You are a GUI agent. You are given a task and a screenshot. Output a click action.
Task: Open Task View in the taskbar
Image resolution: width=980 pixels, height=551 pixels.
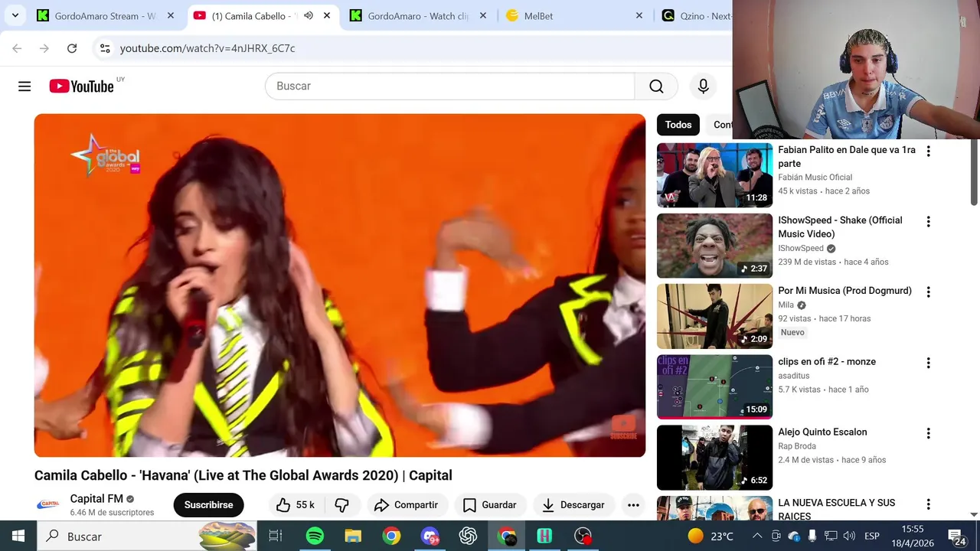(x=276, y=536)
